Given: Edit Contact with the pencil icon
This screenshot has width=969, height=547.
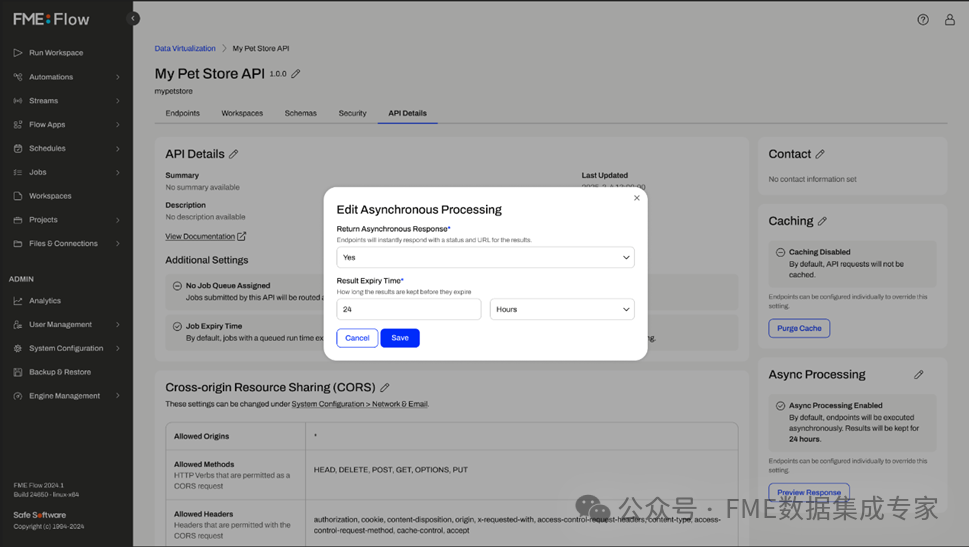Looking at the screenshot, I should pos(820,154).
